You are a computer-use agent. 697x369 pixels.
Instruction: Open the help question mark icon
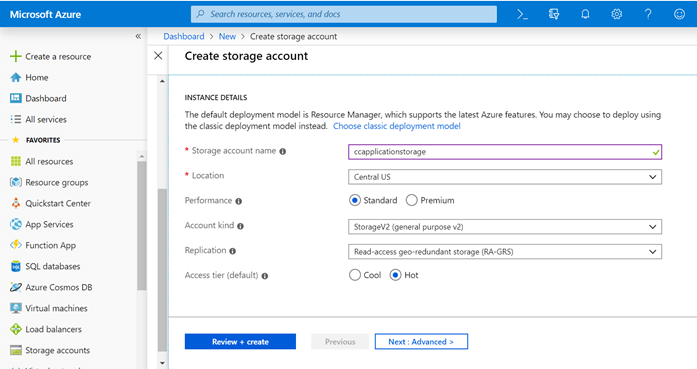coord(648,14)
